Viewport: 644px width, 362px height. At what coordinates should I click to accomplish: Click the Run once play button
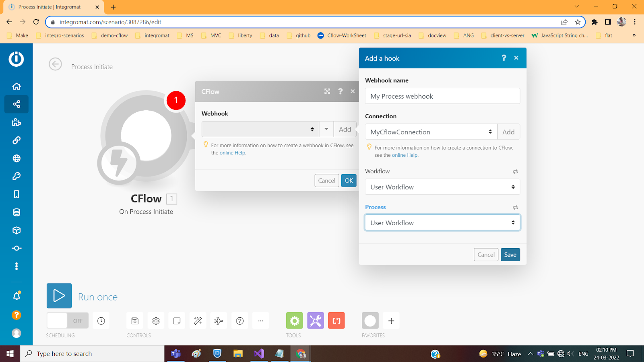pos(59,296)
